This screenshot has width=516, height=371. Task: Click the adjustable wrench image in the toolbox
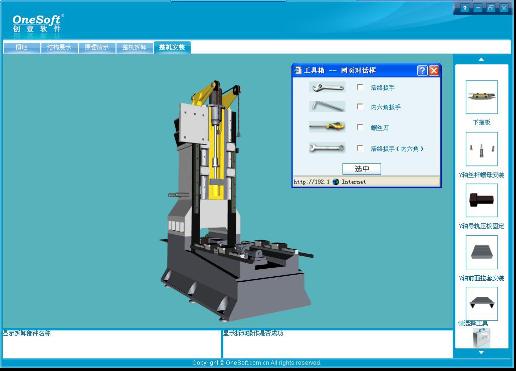click(x=327, y=88)
